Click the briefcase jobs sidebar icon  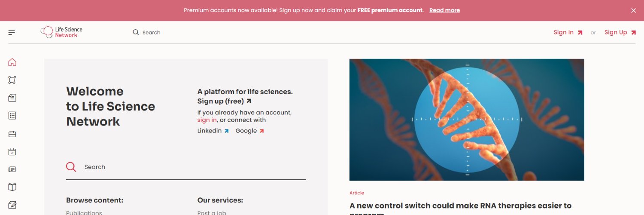click(x=12, y=134)
